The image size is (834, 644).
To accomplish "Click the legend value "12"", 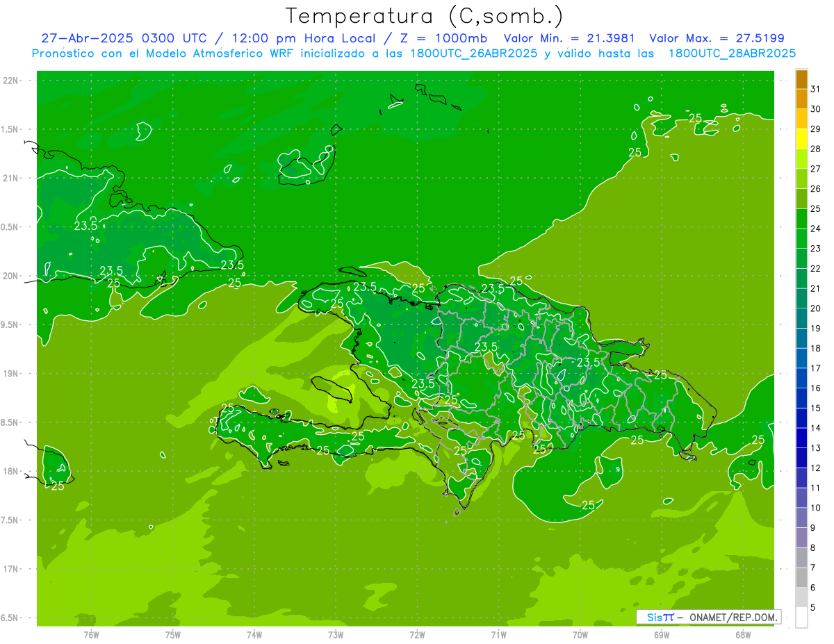I will click(816, 468).
